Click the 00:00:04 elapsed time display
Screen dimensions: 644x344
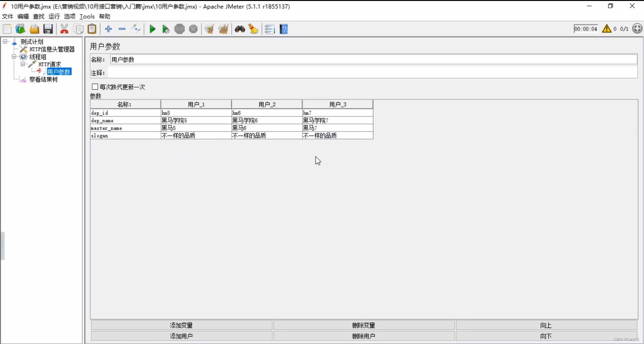click(586, 29)
